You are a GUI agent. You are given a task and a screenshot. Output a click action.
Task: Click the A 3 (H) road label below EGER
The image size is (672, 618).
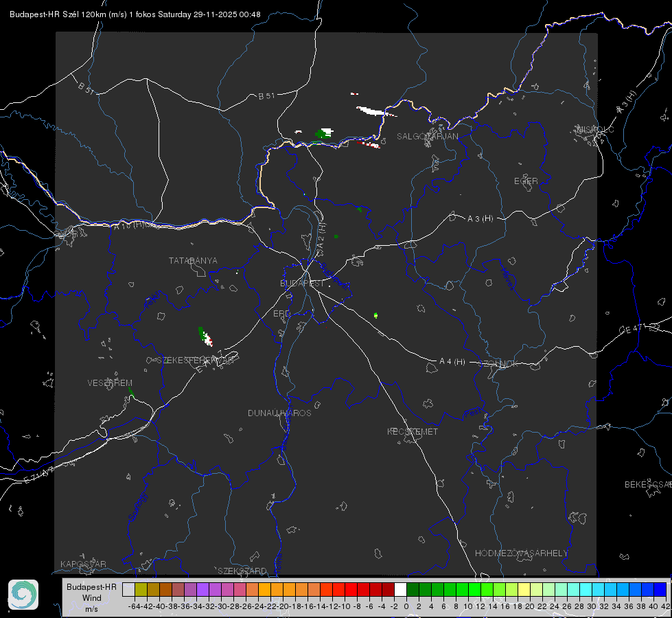(x=480, y=219)
